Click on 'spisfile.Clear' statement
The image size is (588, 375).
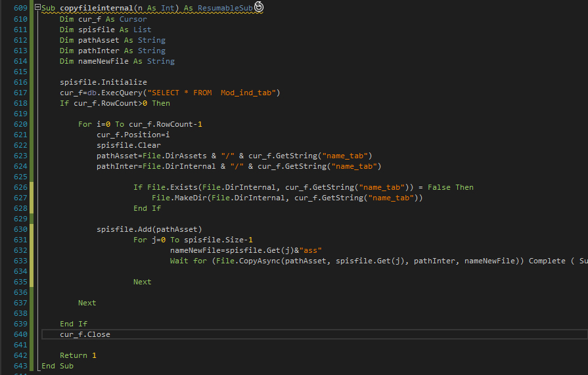point(129,145)
